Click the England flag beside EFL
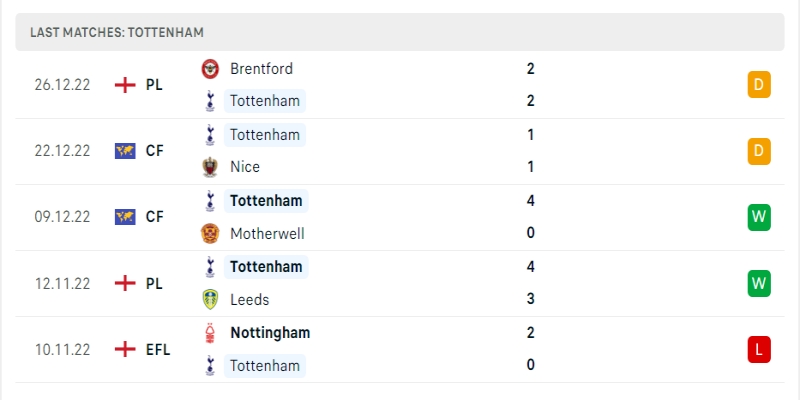 pyautogui.click(x=125, y=349)
